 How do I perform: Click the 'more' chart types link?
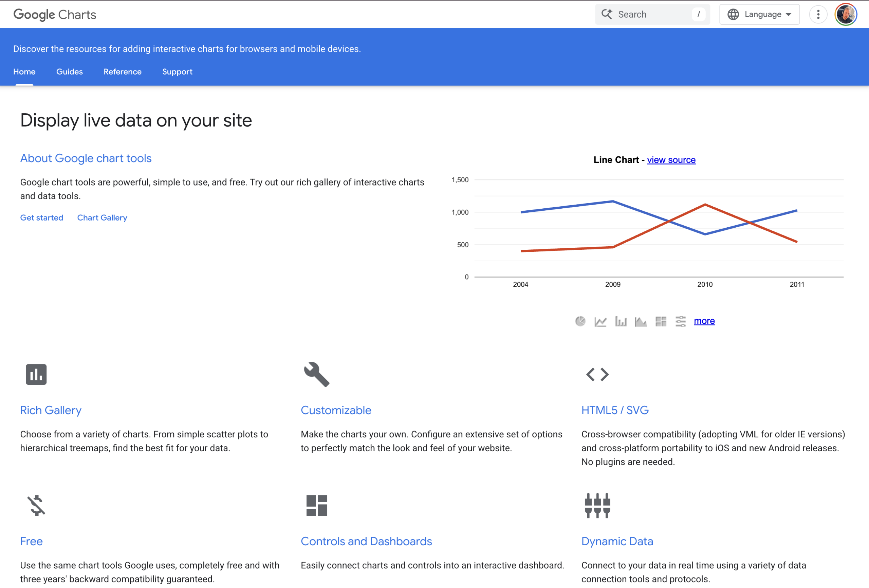point(704,321)
